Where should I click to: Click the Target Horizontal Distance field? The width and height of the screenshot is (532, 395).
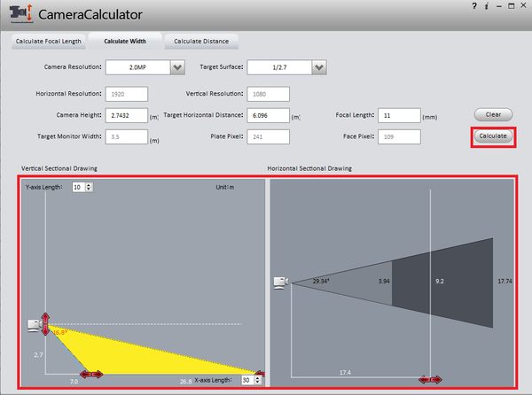tap(268, 115)
